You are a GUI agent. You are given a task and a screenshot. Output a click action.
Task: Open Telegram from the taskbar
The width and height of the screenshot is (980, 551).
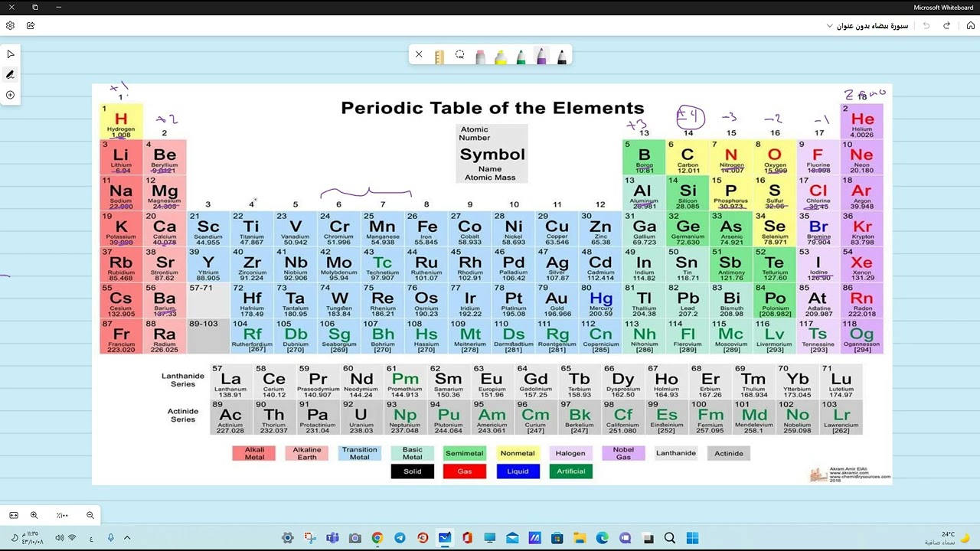tap(400, 538)
